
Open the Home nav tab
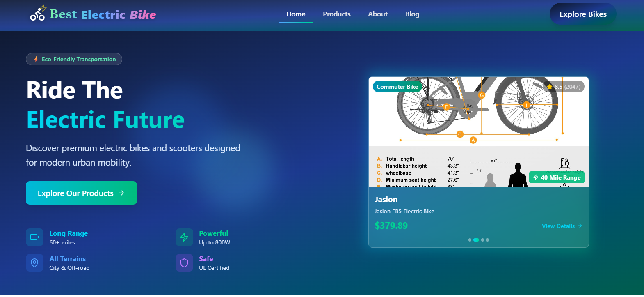tap(296, 14)
